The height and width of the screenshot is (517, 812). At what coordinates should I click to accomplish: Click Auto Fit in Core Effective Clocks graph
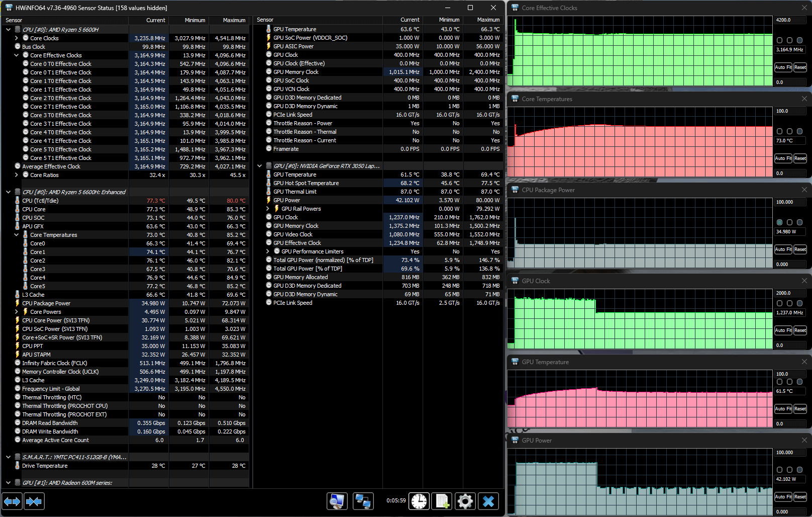click(783, 67)
